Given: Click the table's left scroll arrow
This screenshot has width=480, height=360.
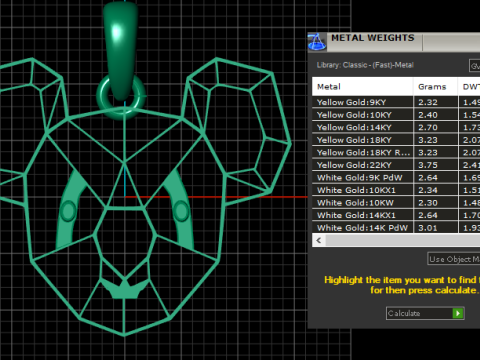Looking at the screenshot, I should pyautogui.click(x=319, y=240).
